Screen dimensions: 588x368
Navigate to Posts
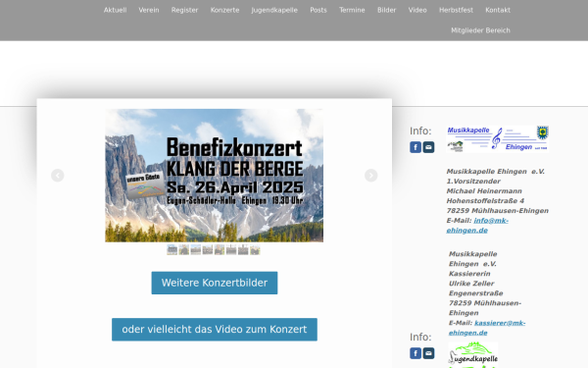(x=318, y=10)
